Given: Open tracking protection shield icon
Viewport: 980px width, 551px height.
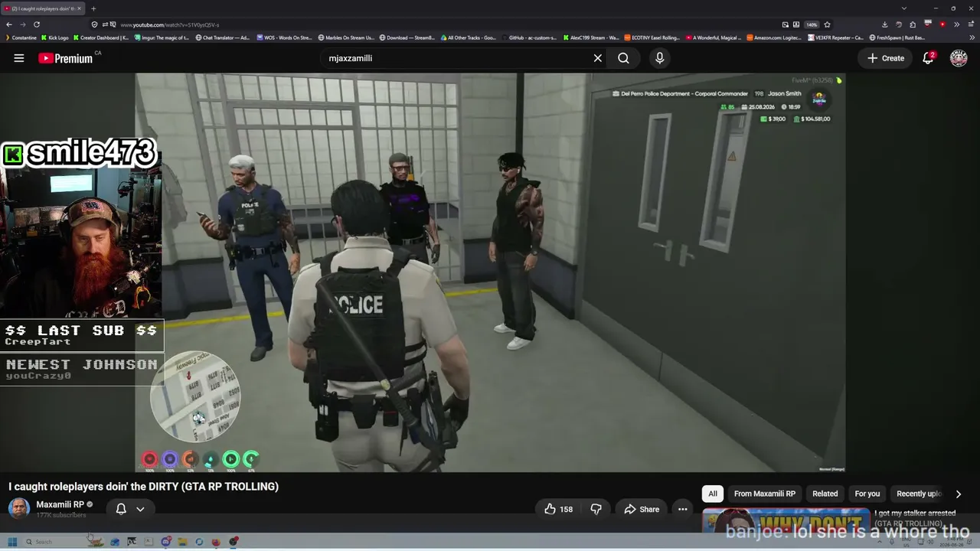Looking at the screenshot, I should [94, 24].
